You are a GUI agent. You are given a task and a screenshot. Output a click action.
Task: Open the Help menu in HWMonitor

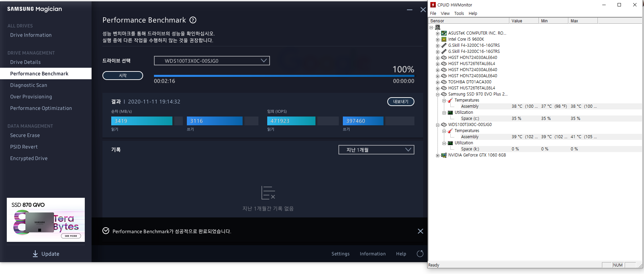coord(473,14)
